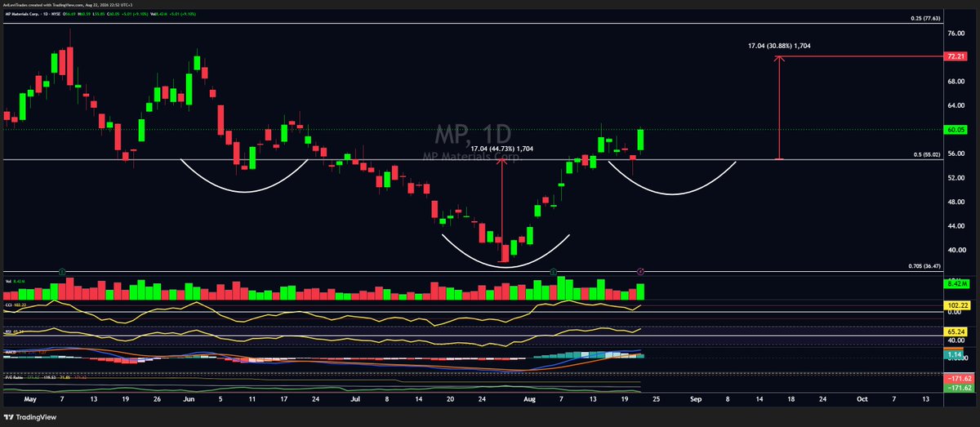Screen dimensions: 980x427
Task: Click the Jun label on time axis
Action: 189,401
